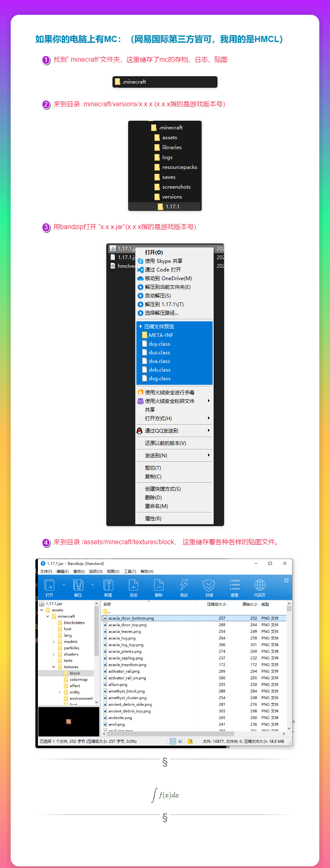
Task: Open the 文件(F) menu in Bandizip
Action: click(x=46, y=571)
